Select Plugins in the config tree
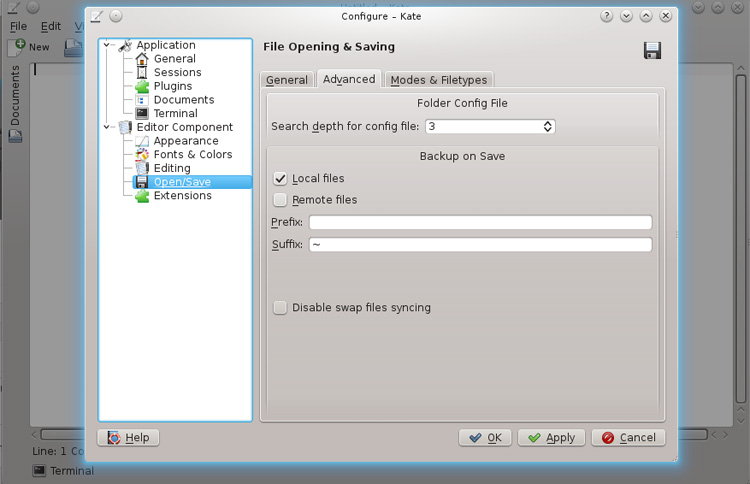Screen dimensions: 750x484 173,87
